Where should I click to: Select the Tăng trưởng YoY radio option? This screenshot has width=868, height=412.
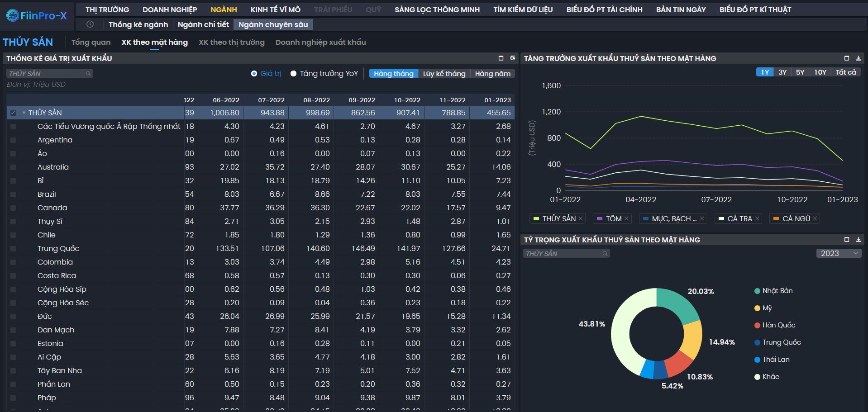tap(293, 74)
